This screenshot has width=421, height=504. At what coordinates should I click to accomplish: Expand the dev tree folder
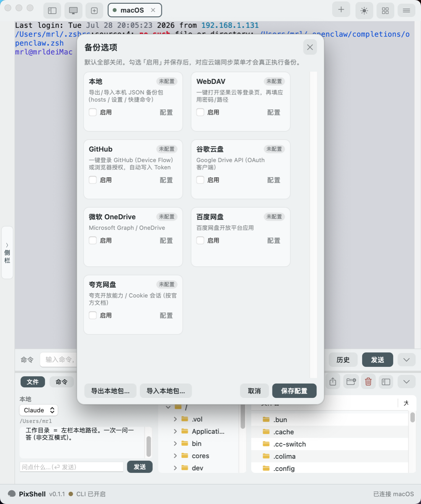point(175,468)
